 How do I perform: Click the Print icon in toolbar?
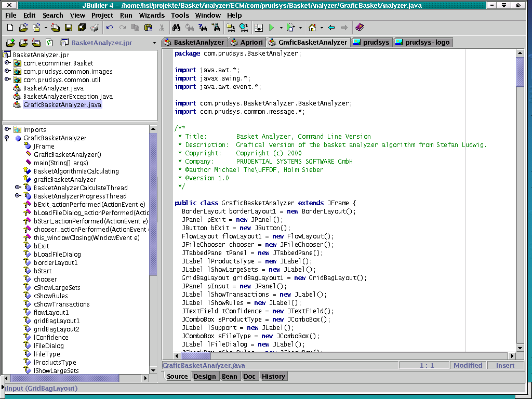[95, 28]
